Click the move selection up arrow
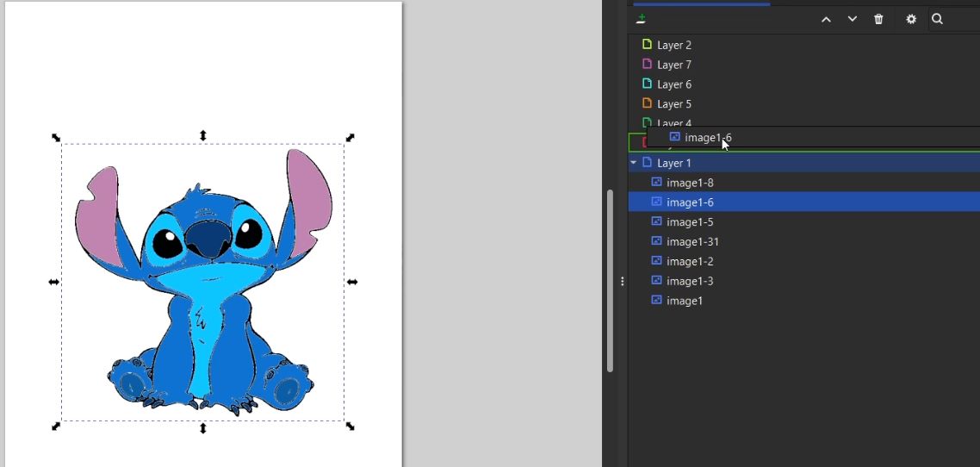The height and width of the screenshot is (467, 980). (826, 19)
